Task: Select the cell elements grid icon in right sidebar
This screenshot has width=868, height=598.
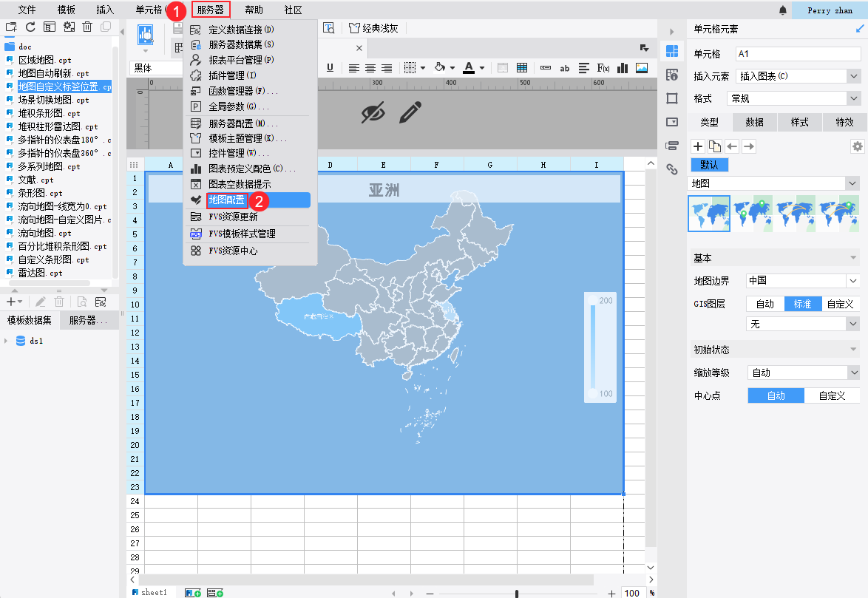Action: tap(671, 52)
